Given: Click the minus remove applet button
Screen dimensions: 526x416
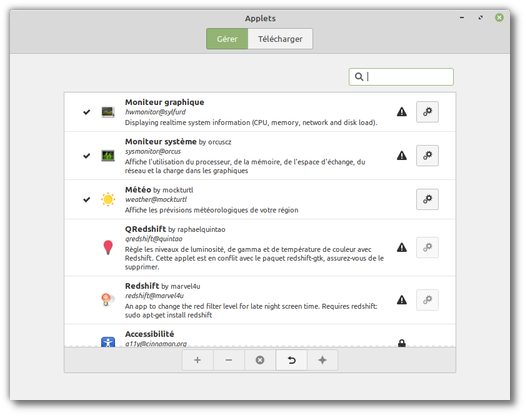Looking at the screenshot, I should click(229, 360).
